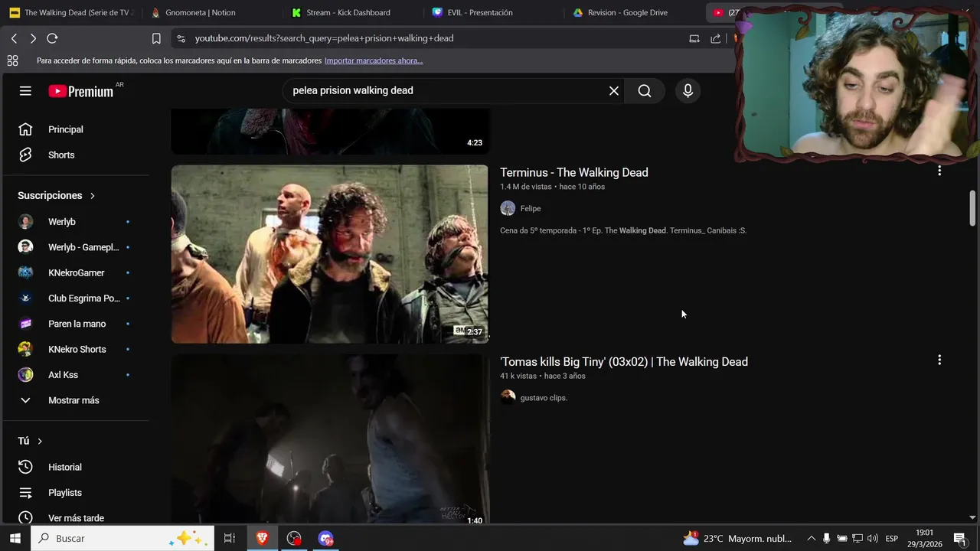Play the Tomas kills Big Tiny thumbnail
The height and width of the screenshot is (551, 980).
[x=329, y=439]
